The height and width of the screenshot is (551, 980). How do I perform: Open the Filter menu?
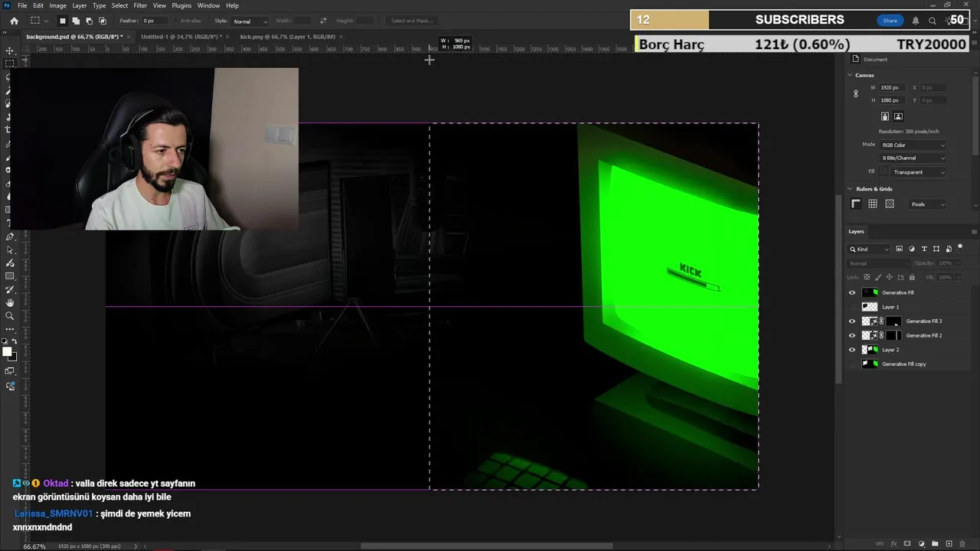[x=140, y=5]
